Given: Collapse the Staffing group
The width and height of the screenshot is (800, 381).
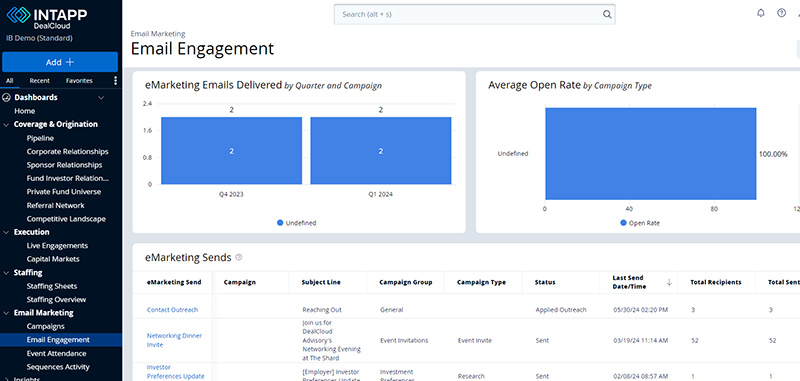Looking at the screenshot, I should [x=6, y=273].
